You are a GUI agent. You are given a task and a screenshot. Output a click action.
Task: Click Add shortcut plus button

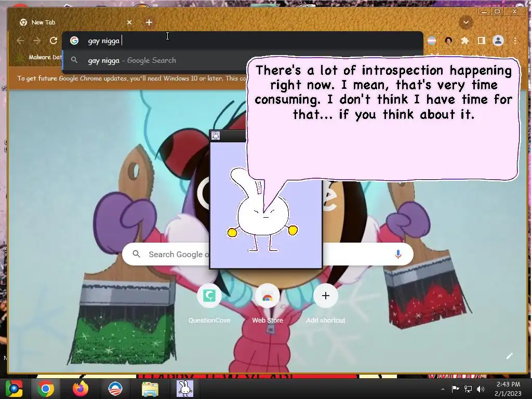[325, 296]
